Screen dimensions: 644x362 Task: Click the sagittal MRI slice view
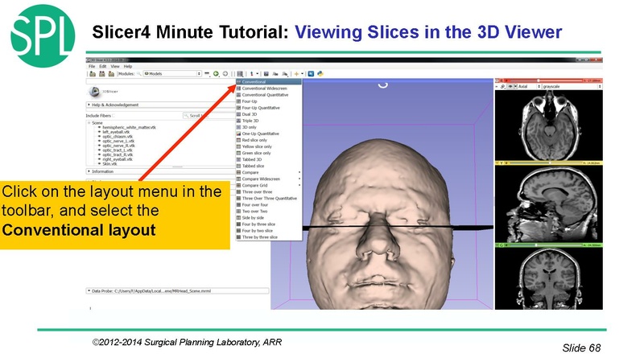[549, 204]
